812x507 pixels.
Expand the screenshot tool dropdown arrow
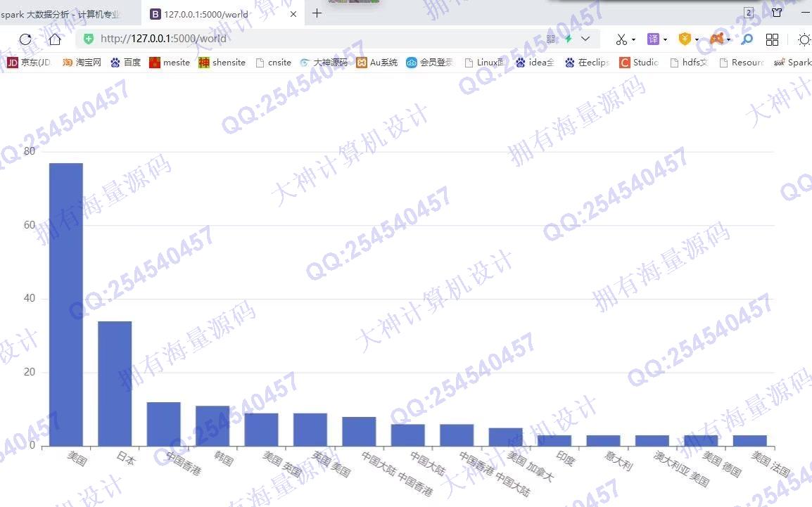(634, 40)
